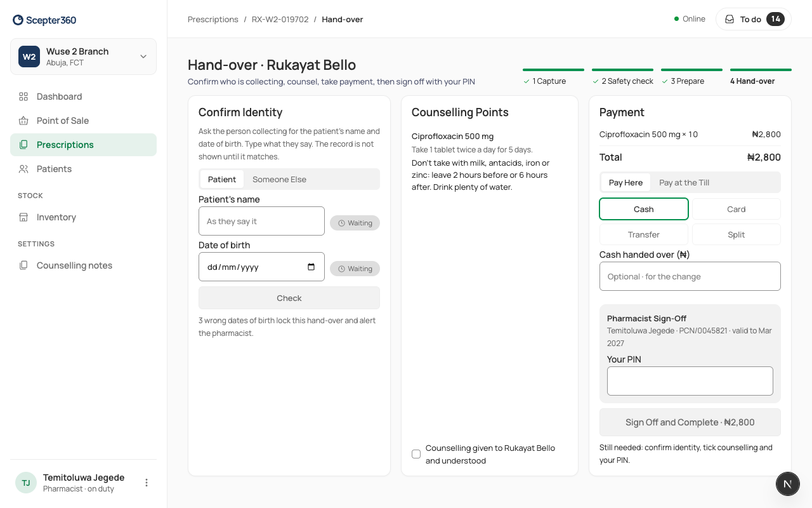The width and height of the screenshot is (812, 508).
Task: Select Split payment method
Action: (737, 234)
